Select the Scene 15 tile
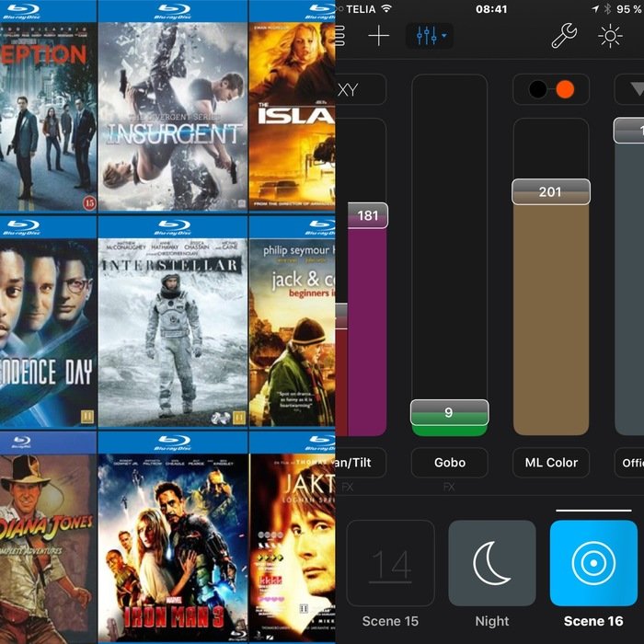This screenshot has height=644, width=644. pyautogui.click(x=390, y=563)
